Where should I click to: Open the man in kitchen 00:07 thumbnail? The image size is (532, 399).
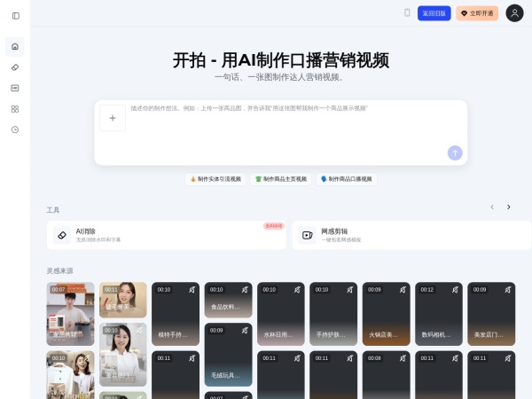click(x=70, y=314)
